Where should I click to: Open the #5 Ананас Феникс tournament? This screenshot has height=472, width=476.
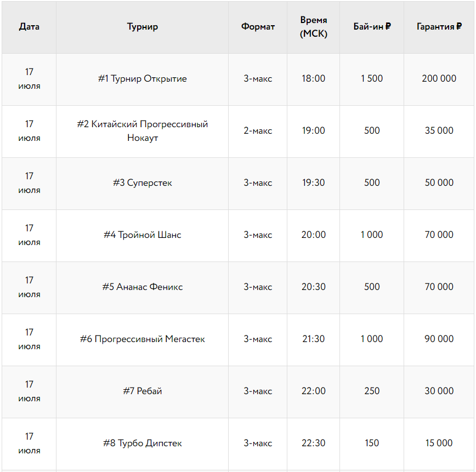coord(143,287)
